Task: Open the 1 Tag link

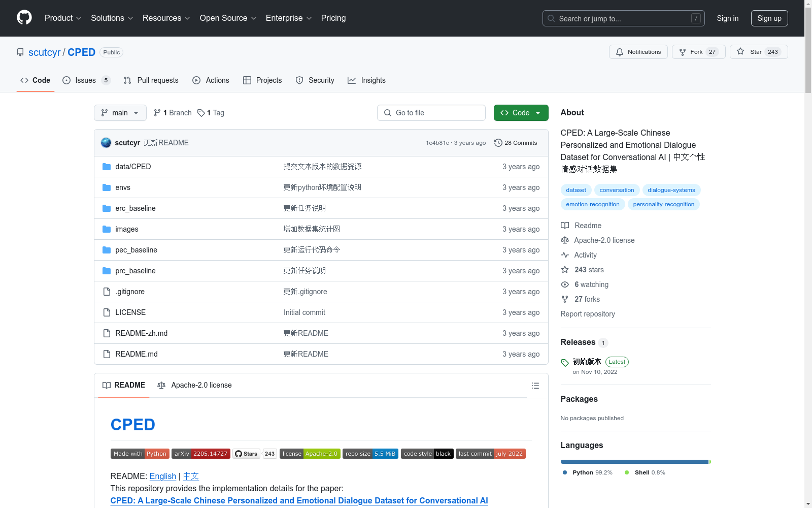Action: 211,113
